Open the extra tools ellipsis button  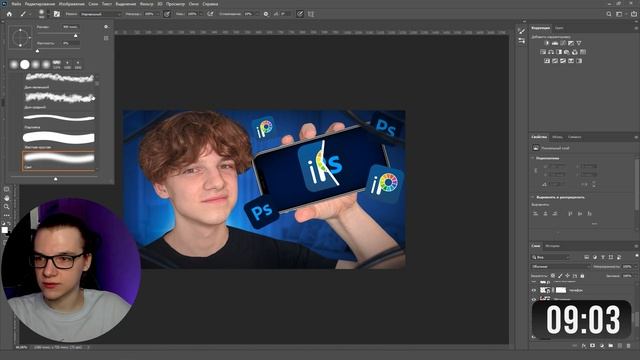pyautogui.click(x=6, y=215)
